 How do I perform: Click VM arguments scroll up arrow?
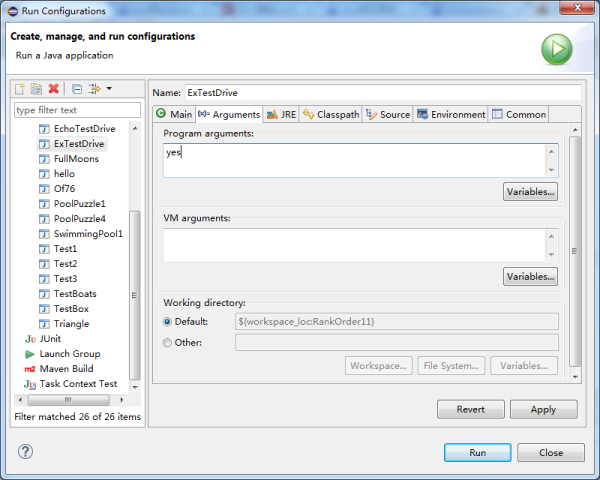[551, 236]
